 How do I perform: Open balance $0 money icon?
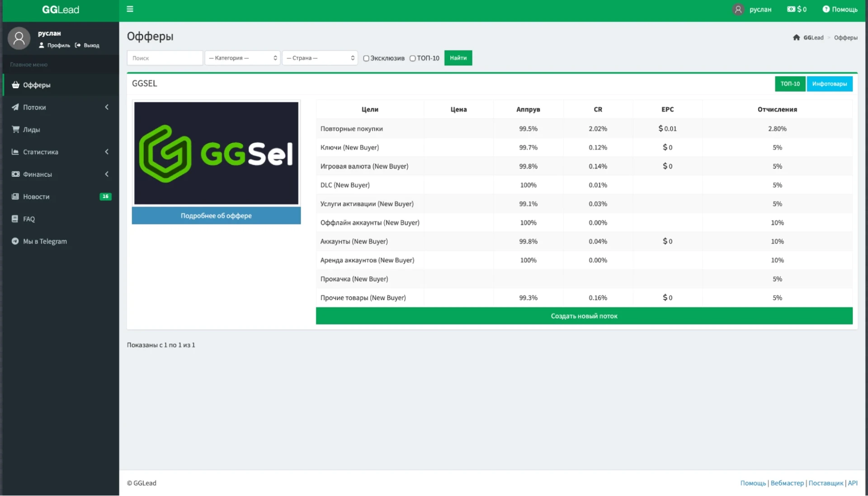coord(791,9)
